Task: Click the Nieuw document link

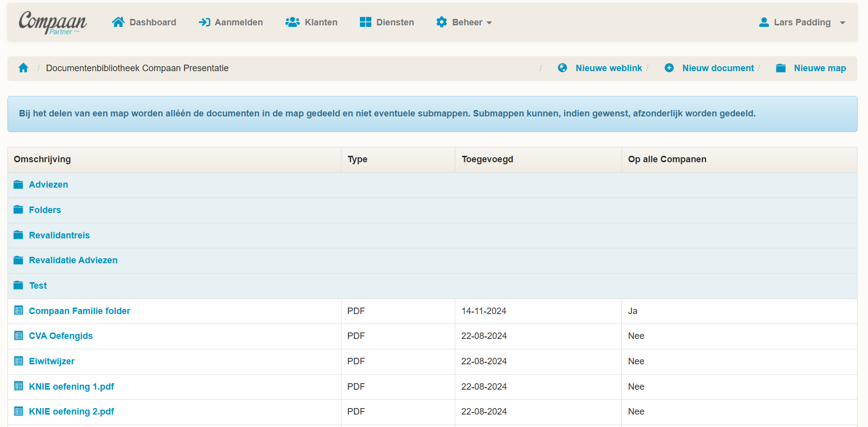Action: [x=718, y=68]
